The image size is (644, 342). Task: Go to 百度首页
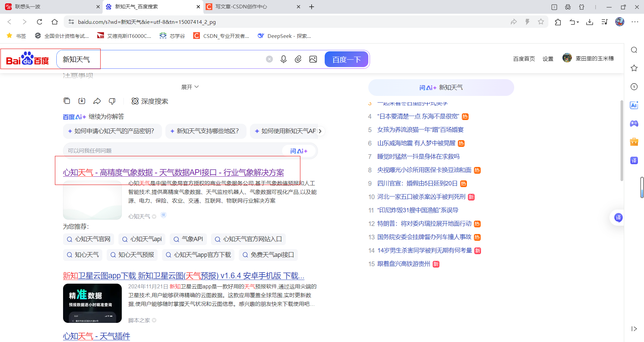click(x=524, y=59)
